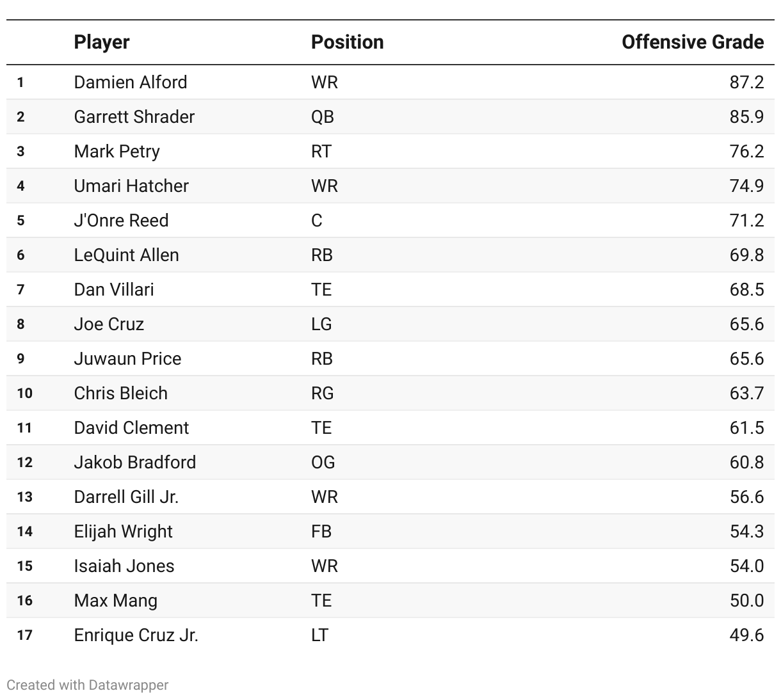Screen dimensions: 781x700
Task: Click the Umari Hatcher name cell
Action: tap(131, 186)
